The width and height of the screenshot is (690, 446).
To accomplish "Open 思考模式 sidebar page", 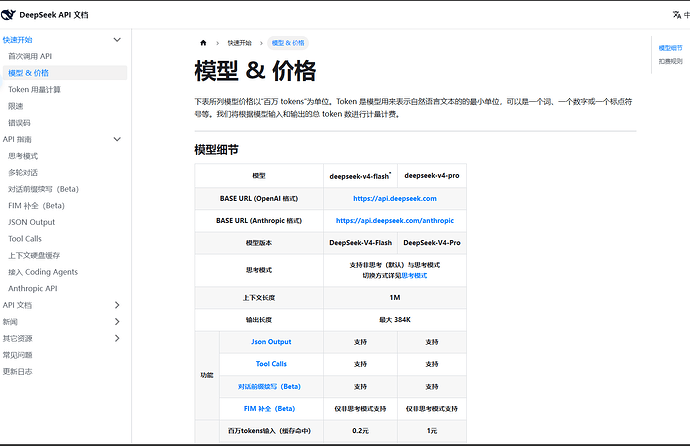I will pyautogui.click(x=23, y=156).
